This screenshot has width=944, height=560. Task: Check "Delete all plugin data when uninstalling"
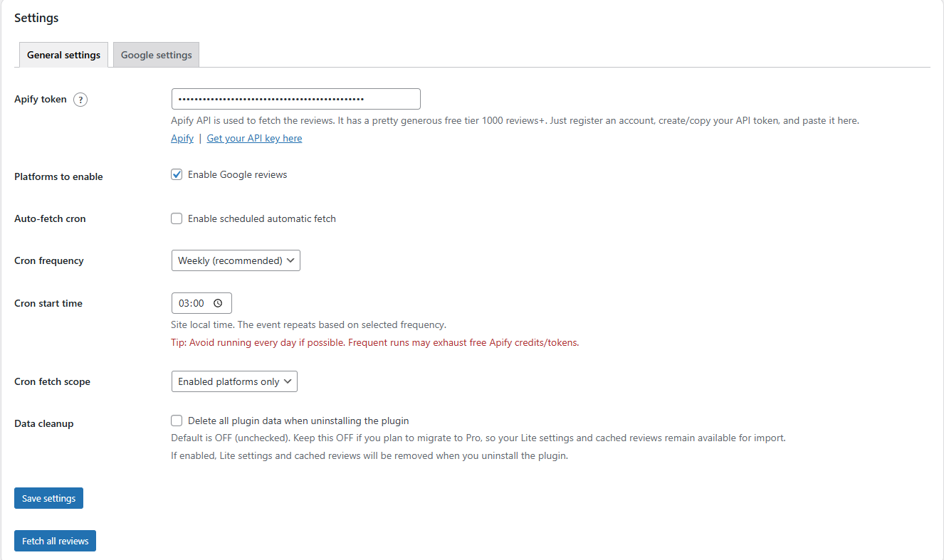click(176, 421)
